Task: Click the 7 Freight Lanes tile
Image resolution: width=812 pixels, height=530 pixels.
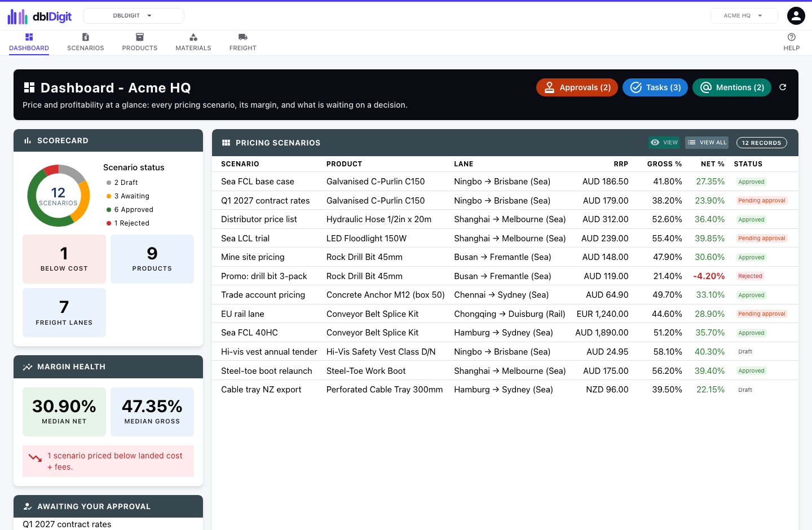Action: click(64, 313)
